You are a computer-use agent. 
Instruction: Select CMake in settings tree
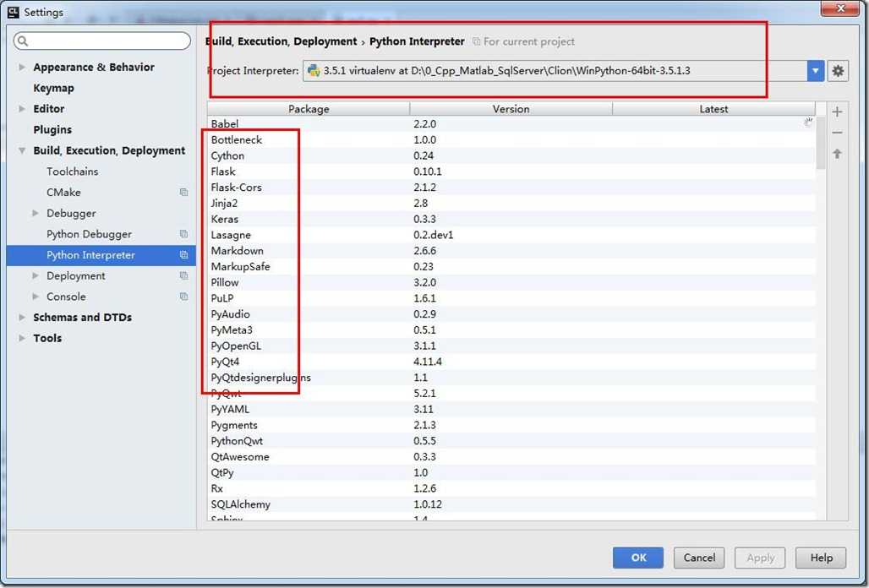tap(63, 192)
